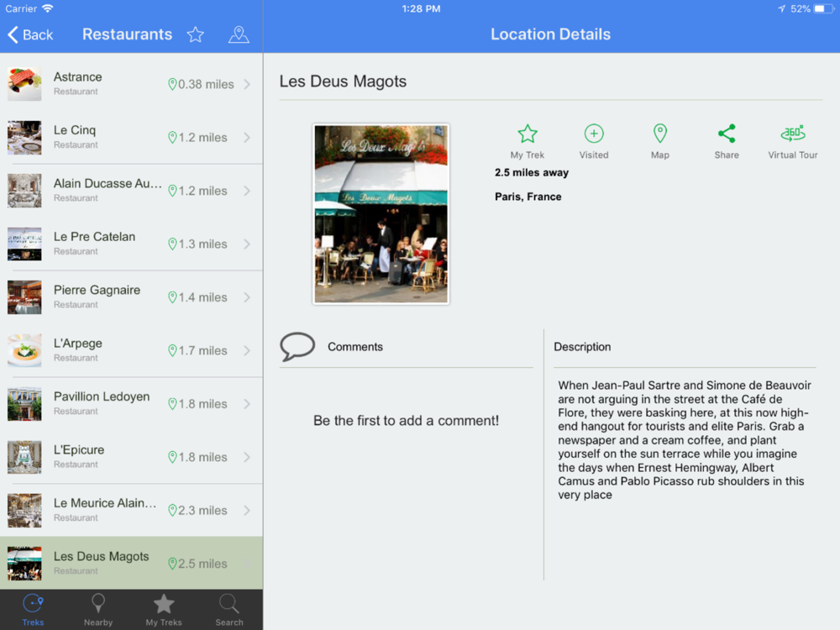Add Les Deus Magots to My Trek
840x630 pixels.
[528, 141]
